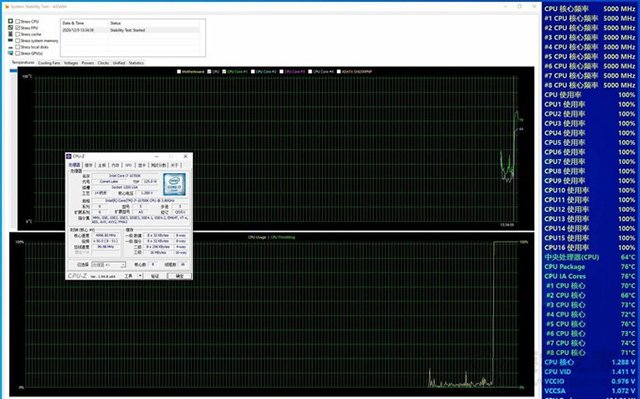Open the CPU-Z SPD tab
The height and width of the screenshot is (399, 640).
point(129,165)
